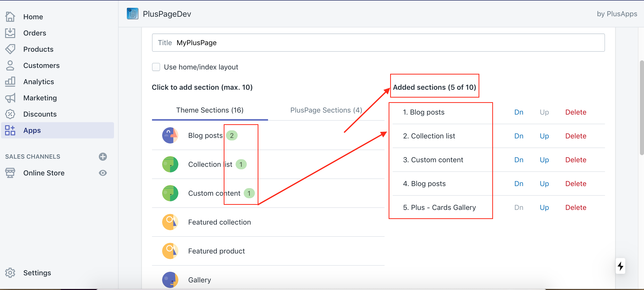Click the Featured collection section icon
Viewport: 644px width, 290px height.
click(170, 222)
